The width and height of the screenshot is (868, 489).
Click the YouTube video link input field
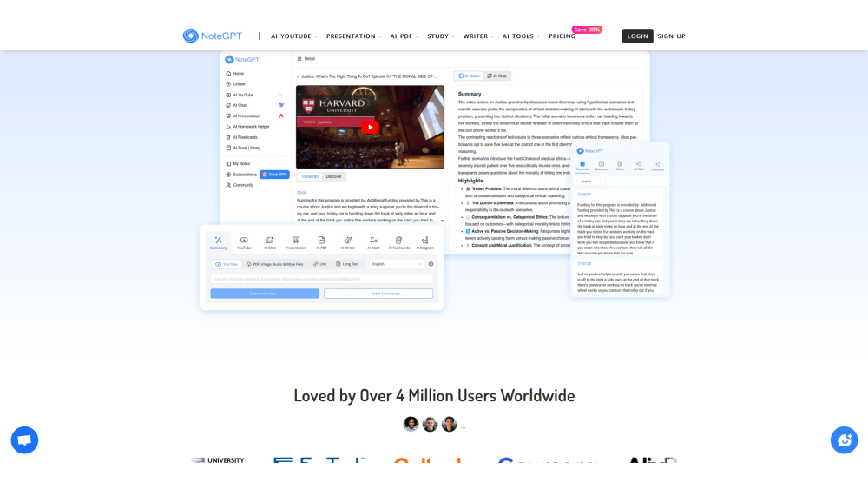(x=321, y=279)
